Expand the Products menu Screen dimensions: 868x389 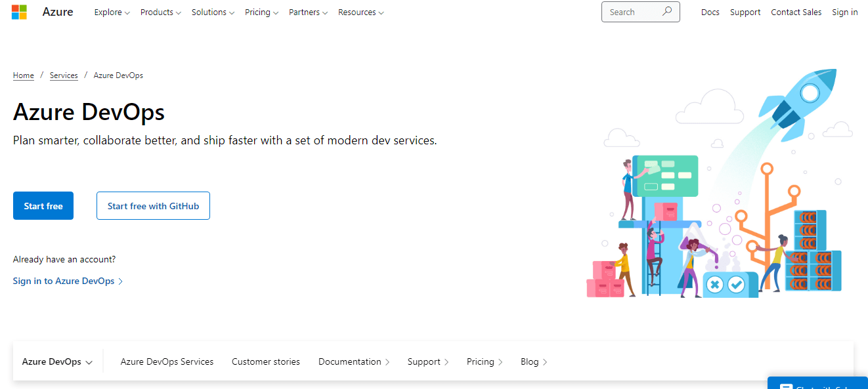[161, 12]
